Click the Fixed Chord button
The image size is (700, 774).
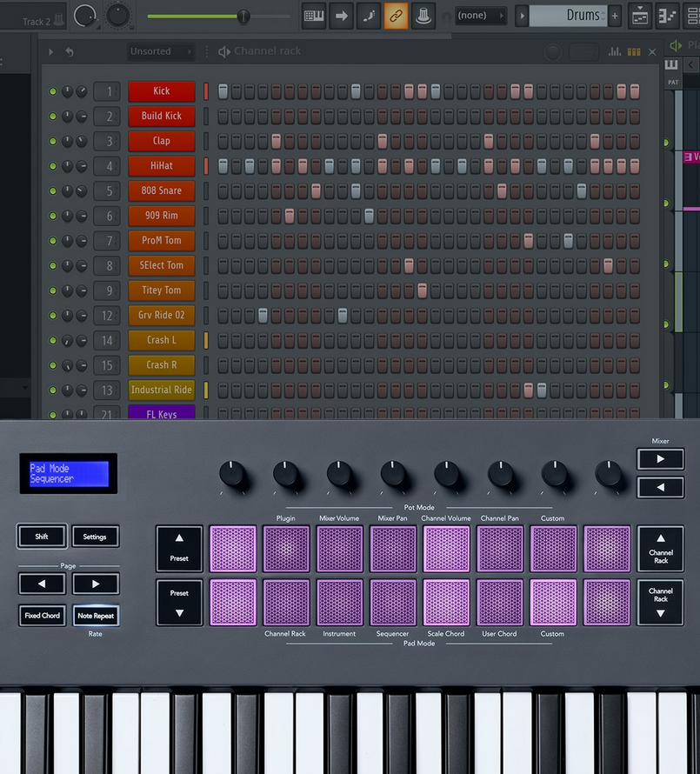pos(43,616)
